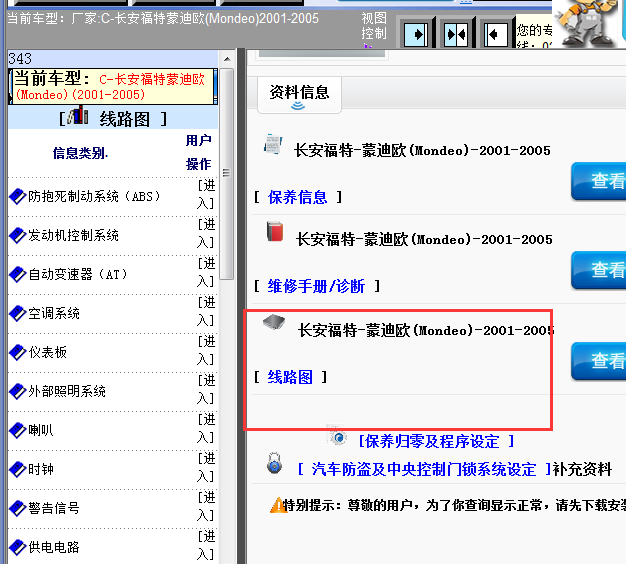This screenshot has width=626, height=564.
Task: Click 查看 button for 维修手册/诊断
Action: tap(599, 270)
